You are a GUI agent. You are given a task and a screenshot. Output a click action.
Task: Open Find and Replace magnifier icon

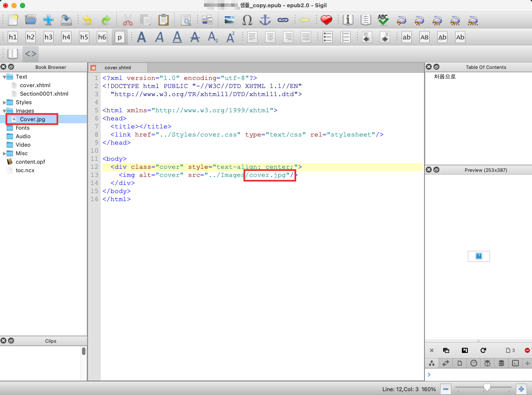(x=186, y=20)
